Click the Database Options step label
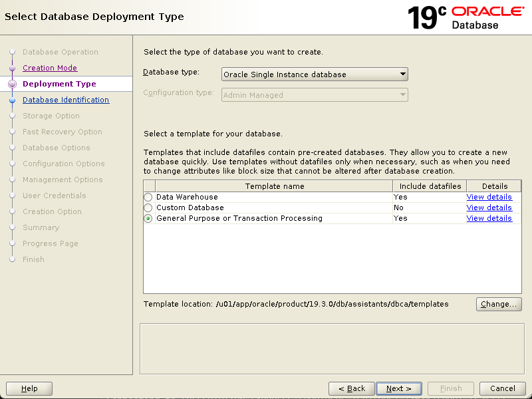 pos(57,148)
